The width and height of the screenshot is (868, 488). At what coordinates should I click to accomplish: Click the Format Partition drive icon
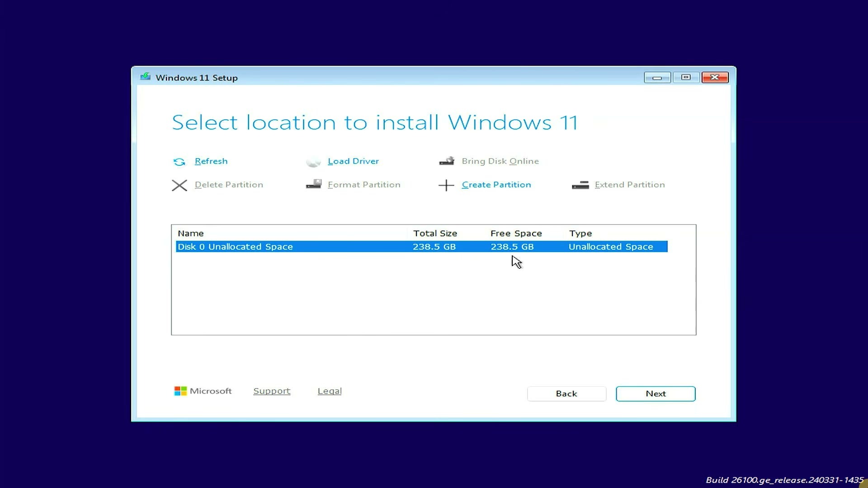314,184
